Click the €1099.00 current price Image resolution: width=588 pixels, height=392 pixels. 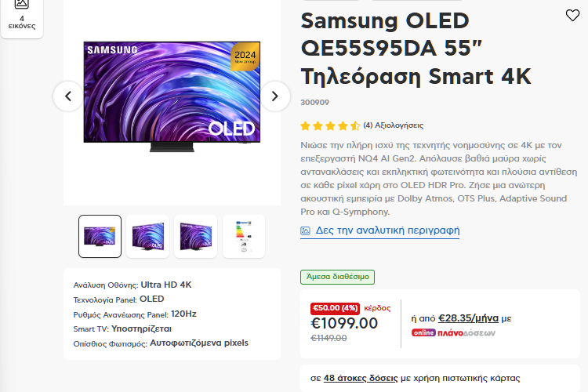(344, 323)
